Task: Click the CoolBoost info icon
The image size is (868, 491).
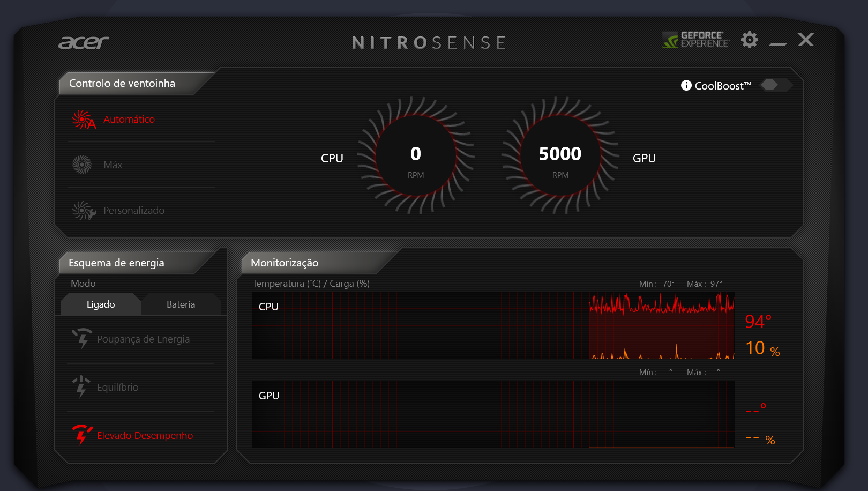Action: pyautogui.click(x=686, y=85)
